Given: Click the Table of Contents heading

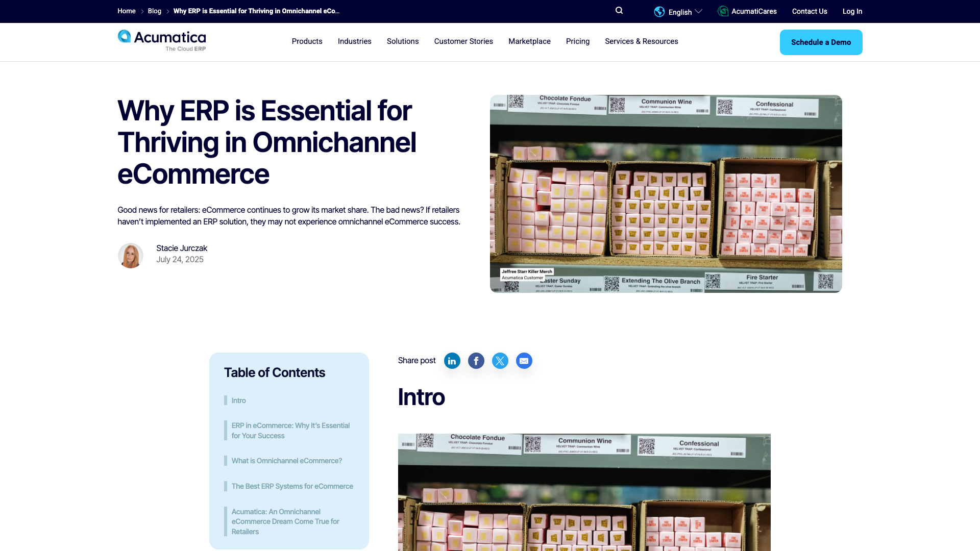Looking at the screenshot, I should tap(275, 372).
